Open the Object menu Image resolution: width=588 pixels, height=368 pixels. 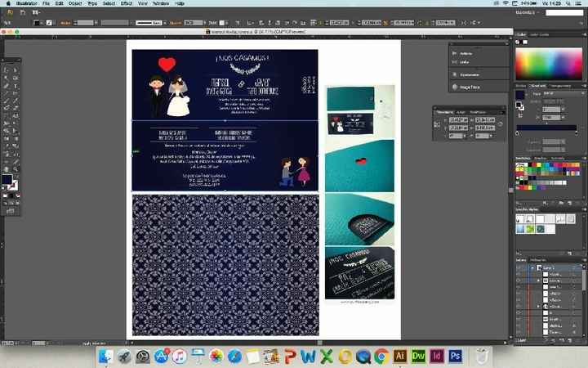tap(75, 3)
